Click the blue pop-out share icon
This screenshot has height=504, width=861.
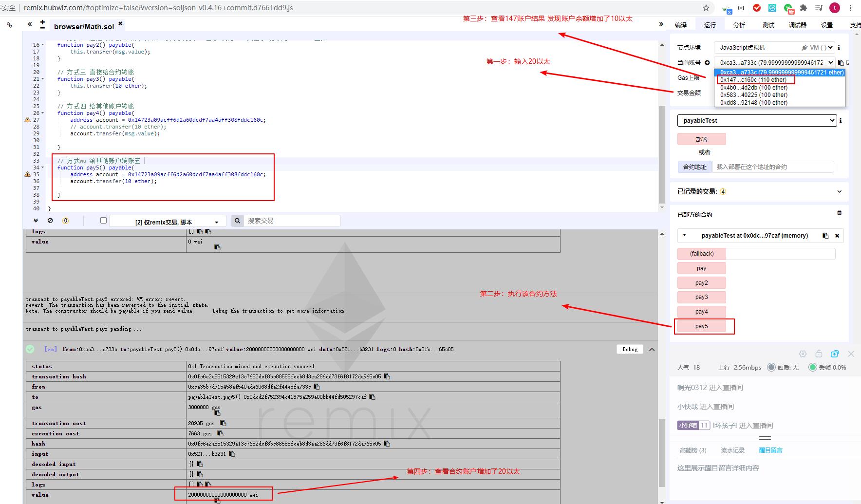pyautogui.click(x=835, y=354)
